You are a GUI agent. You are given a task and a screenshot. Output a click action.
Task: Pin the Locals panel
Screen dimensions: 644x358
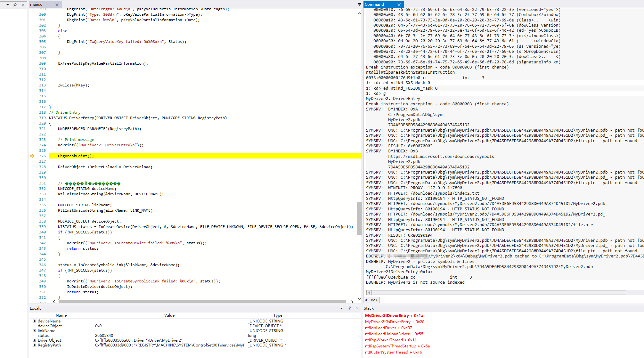coord(349,308)
